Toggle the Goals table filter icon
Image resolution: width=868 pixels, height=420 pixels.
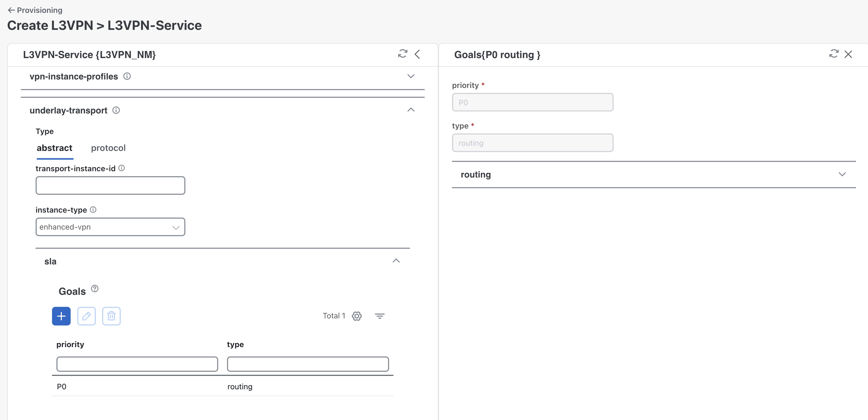(380, 316)
